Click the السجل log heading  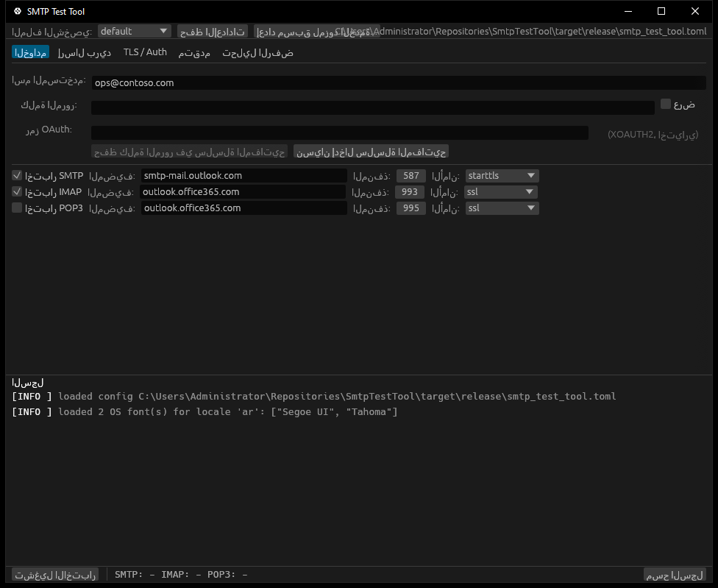27,383
